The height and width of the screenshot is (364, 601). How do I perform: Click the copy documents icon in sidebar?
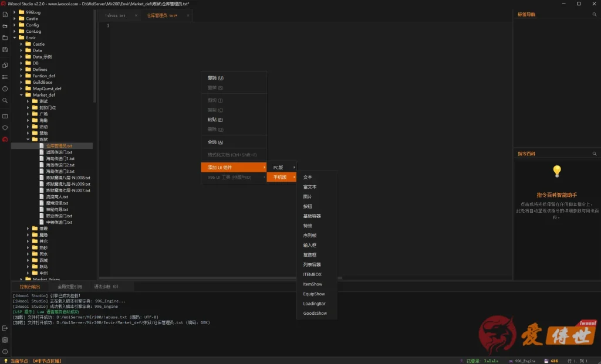(x=5, y=66)
